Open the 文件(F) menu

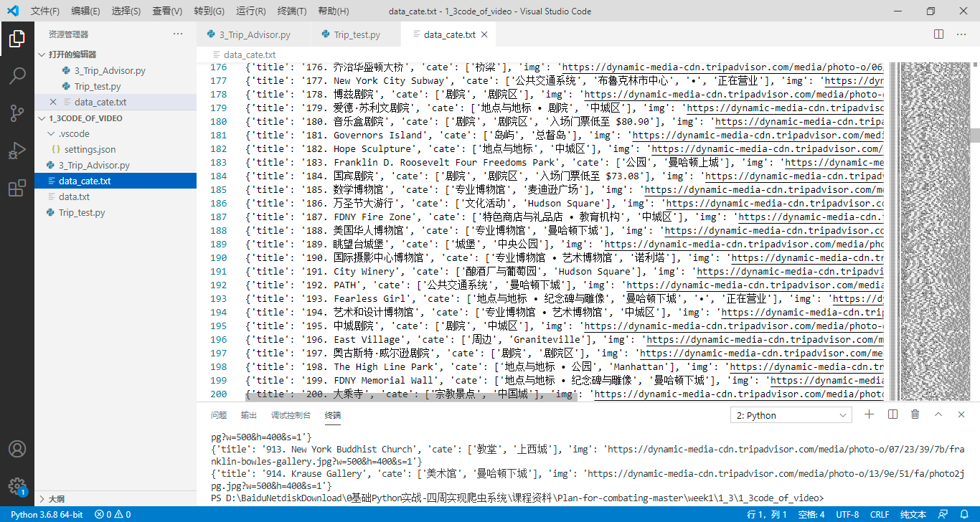click(x=45, y=11)
